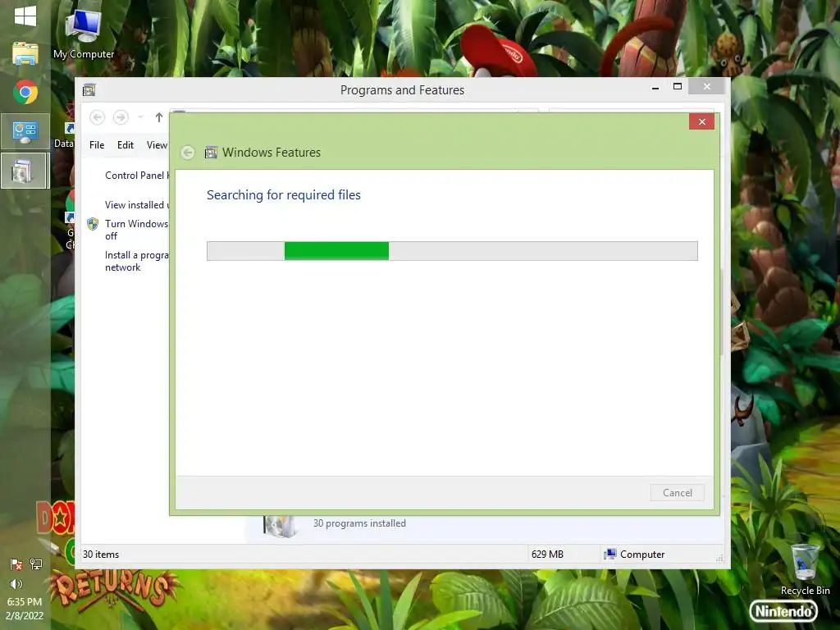Maximize the Programs and Features window
Image resolution: width=840 pixels, height=630 pixels.
678,87
